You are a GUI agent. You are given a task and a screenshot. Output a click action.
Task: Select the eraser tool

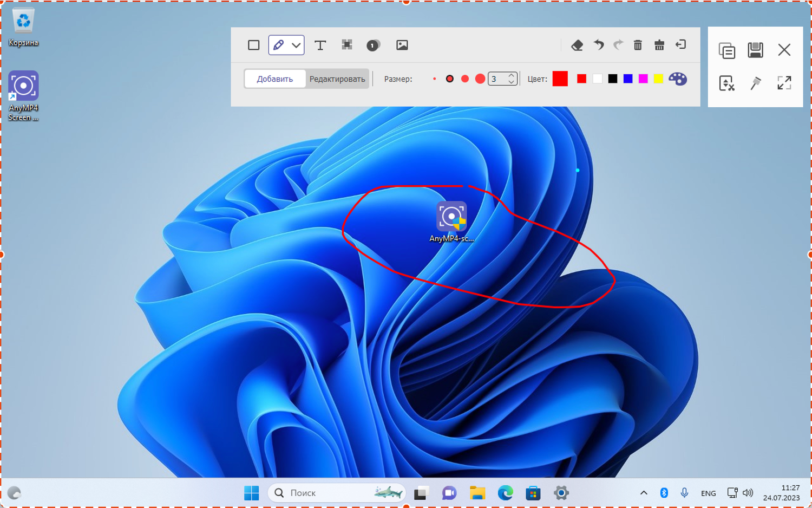[577, 45]
